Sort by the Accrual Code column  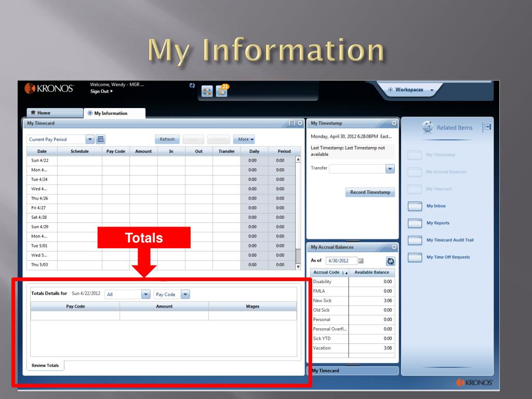(329, 272)
